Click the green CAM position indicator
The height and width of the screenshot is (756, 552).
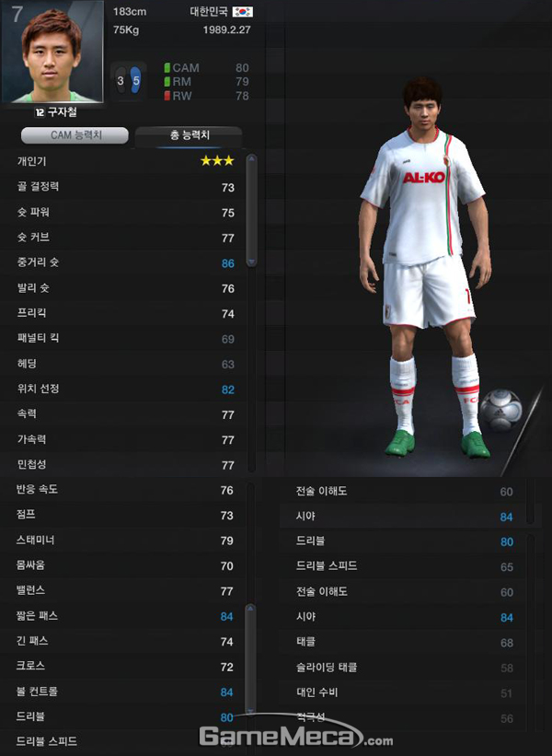coord(167,67)
